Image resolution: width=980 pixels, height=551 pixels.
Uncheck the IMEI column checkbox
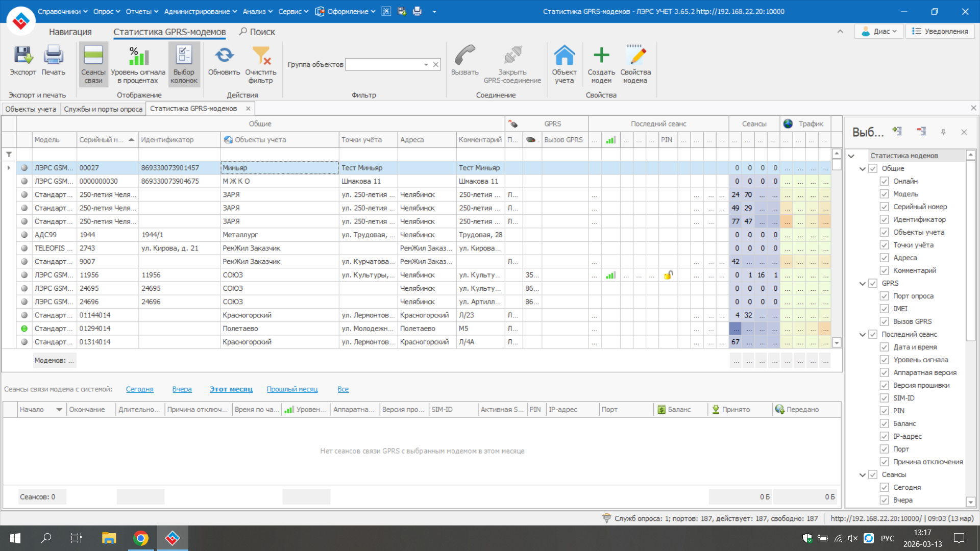point(884,309)
